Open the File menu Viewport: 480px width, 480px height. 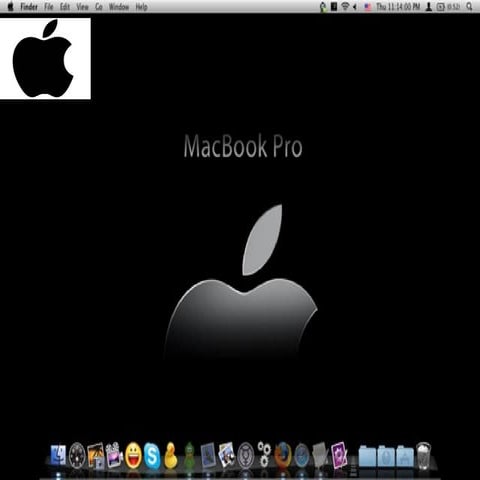click(x=49, y=7)
